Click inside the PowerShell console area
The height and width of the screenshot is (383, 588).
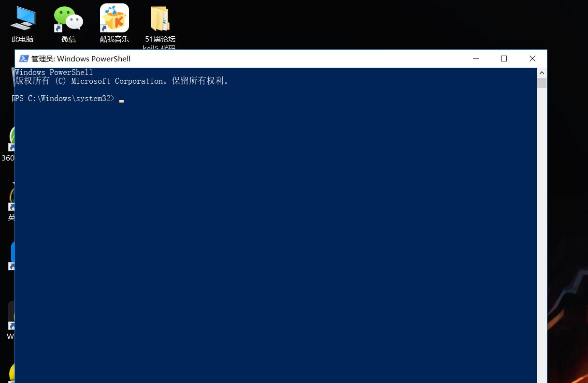[275, 218]
